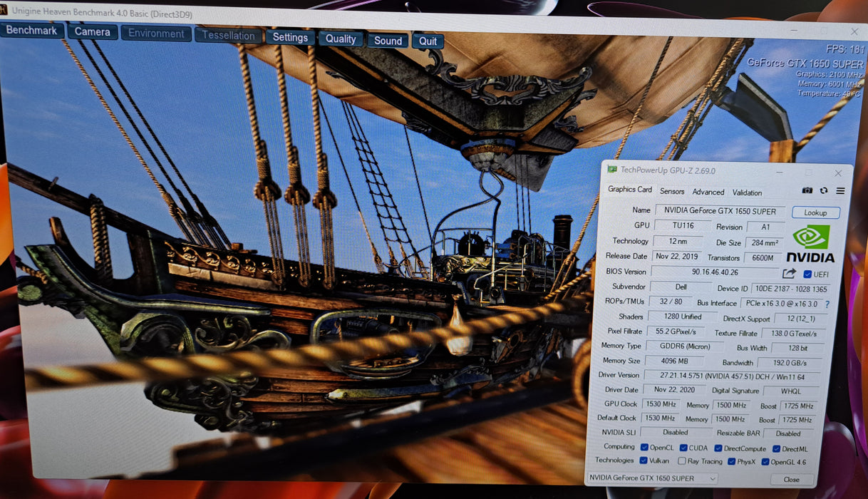The height and width of the screenshot is (499, 868).
Task: Open the Camera menu in Heaven
Action: (93, 31)
